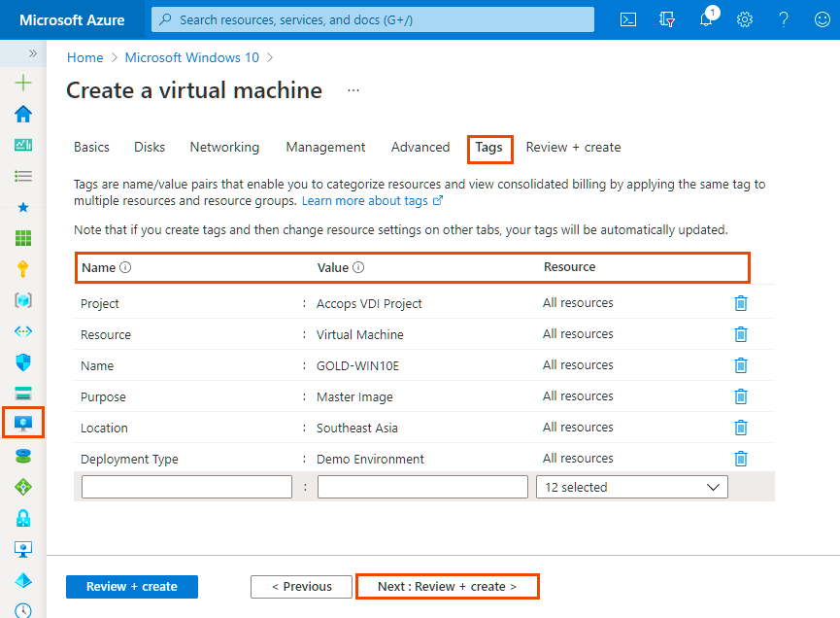
Task: Delete the Project tag row
Action: [x=741, y=303]
